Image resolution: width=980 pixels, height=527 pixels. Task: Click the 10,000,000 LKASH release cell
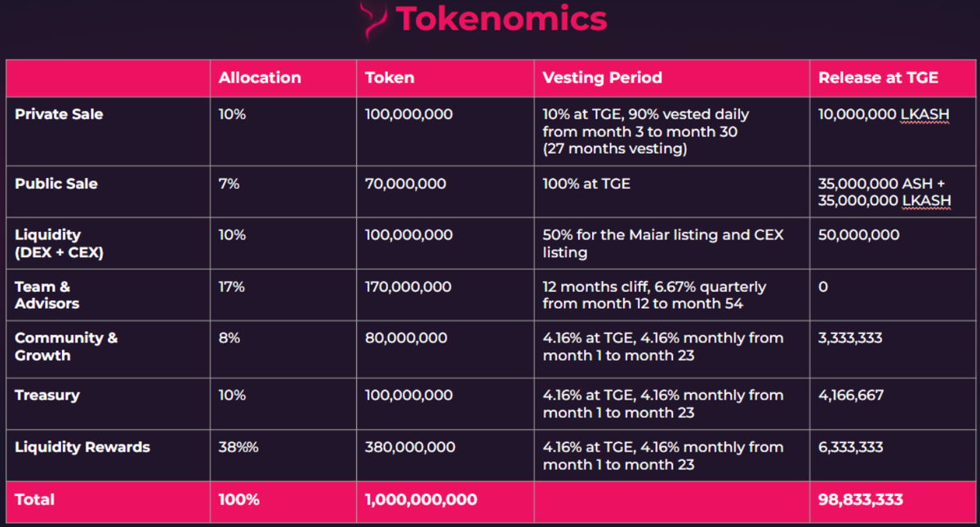(884, 114)
